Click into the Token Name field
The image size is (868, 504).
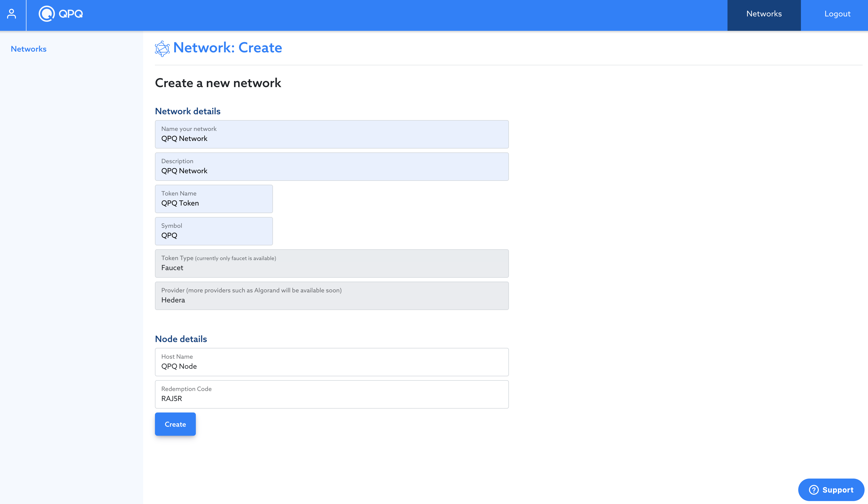click(213, 199)
